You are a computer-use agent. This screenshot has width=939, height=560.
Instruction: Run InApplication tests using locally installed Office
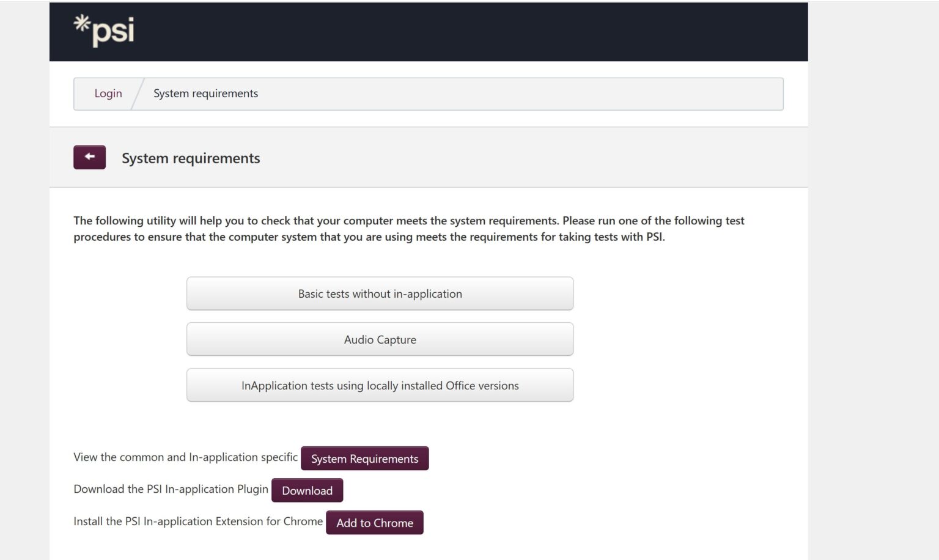(380, 385)
